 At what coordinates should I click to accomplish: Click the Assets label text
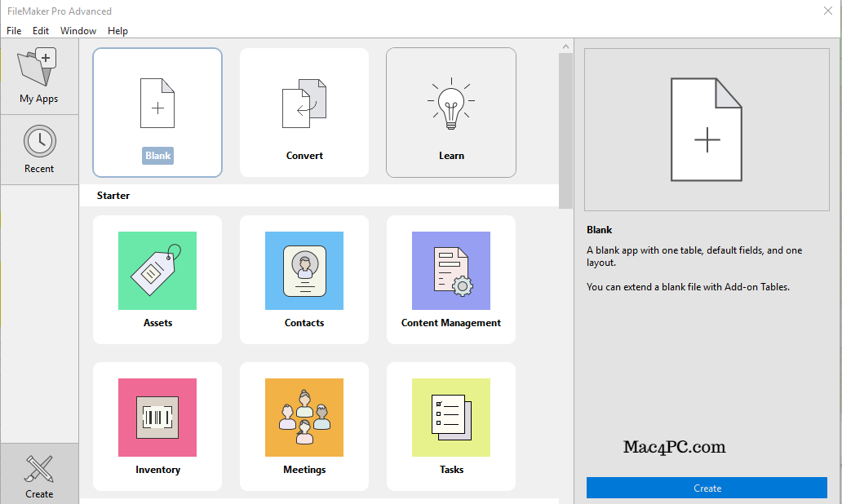pyautogui.click(x=158, y=323)
